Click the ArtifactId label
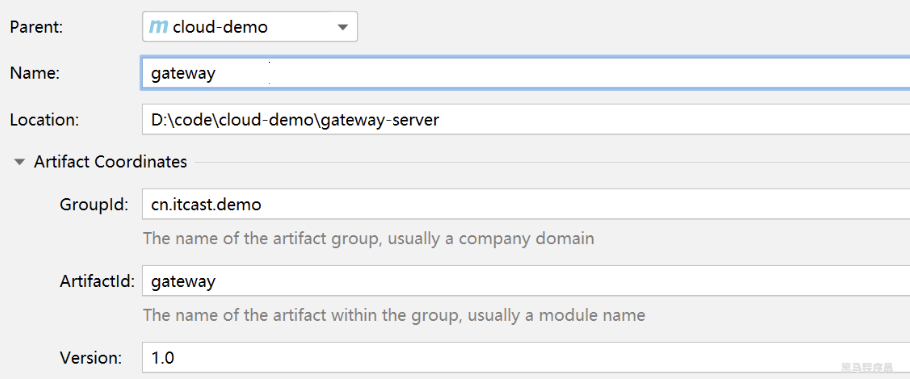Image resolution: width=910 pixels, height=379 pixels. (97, 281)
